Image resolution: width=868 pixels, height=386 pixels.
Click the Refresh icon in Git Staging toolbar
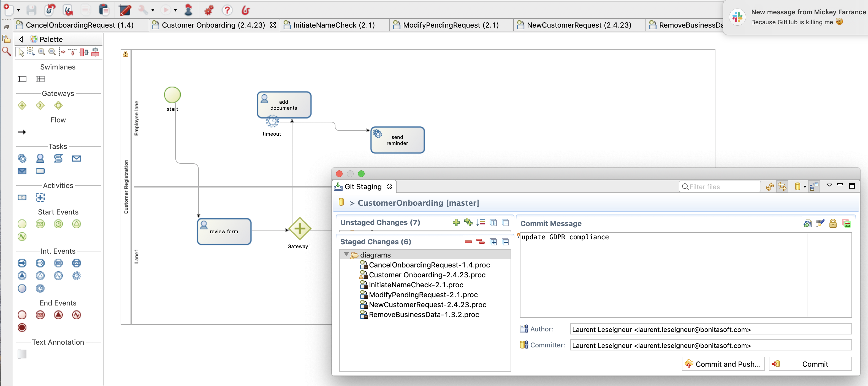[x=770, y=187]
